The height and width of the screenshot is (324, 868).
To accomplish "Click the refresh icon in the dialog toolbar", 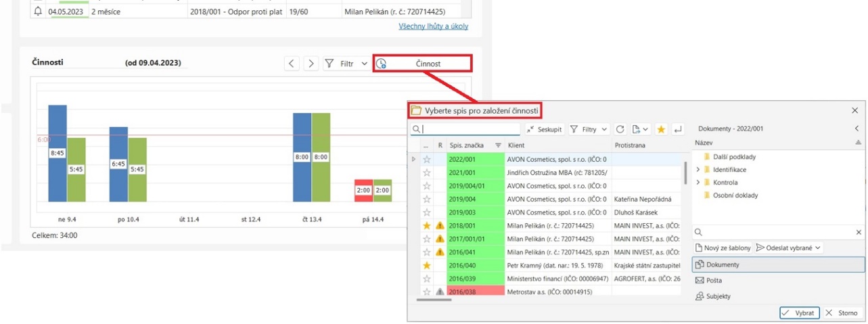I will 620,129.
